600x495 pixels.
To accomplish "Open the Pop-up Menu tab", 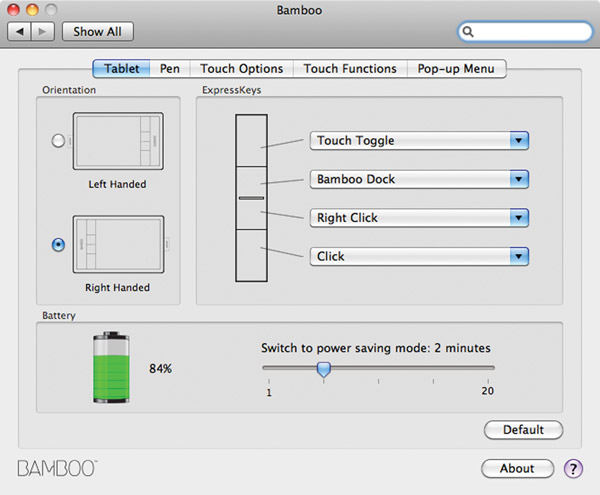I will (456, 68).
